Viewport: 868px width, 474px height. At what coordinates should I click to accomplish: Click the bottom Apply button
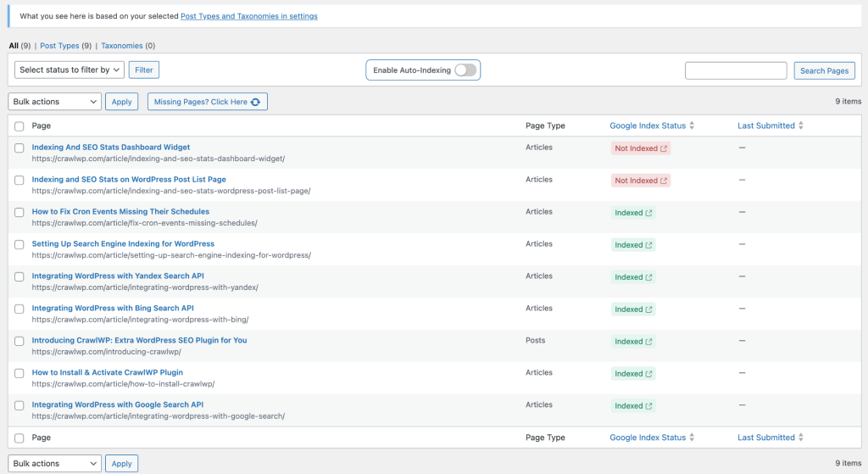coord(122,464)
